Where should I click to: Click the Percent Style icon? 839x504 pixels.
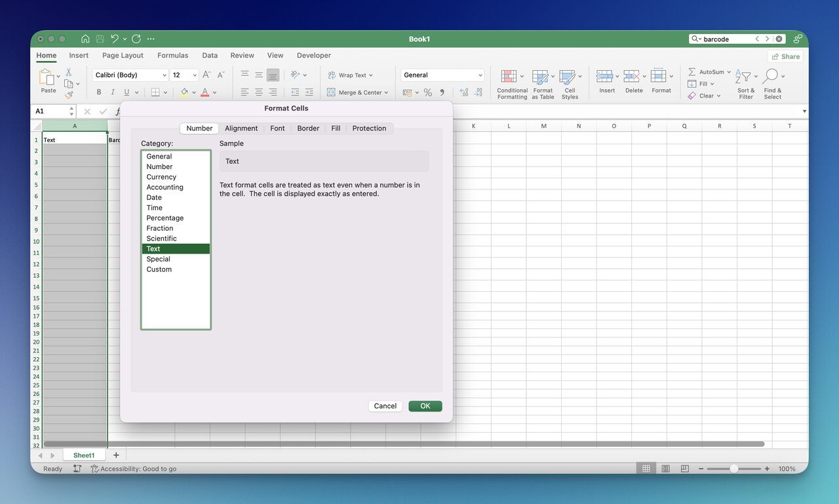tap(428, 92)
